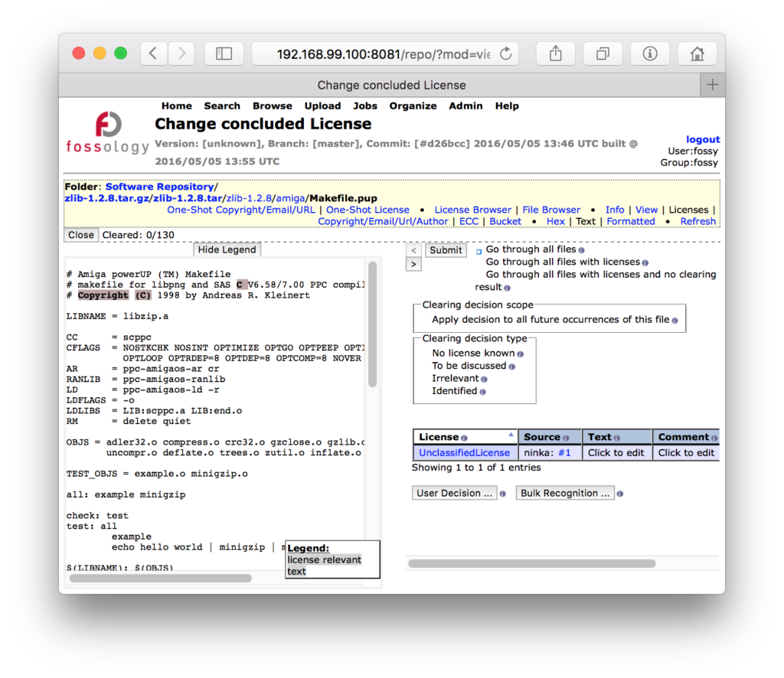Toggle the Safari sidebar icon
784x678 pixels.
coord(224,54)
